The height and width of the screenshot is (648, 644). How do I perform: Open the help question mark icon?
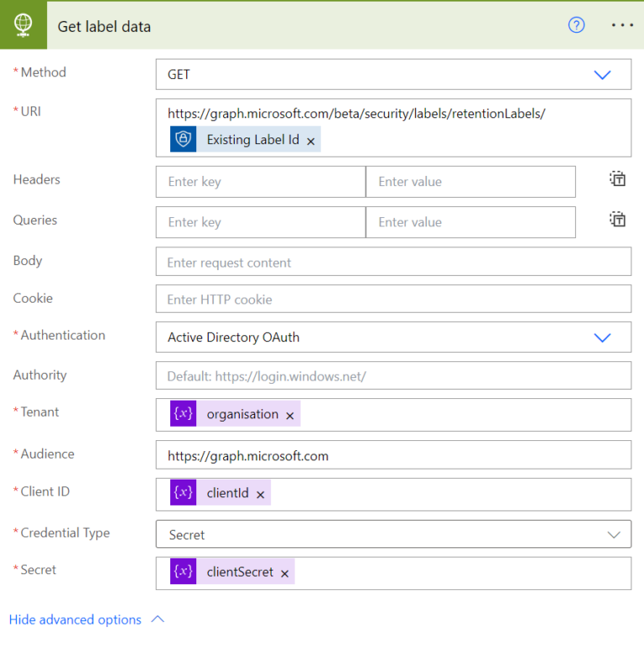point(576,25)
